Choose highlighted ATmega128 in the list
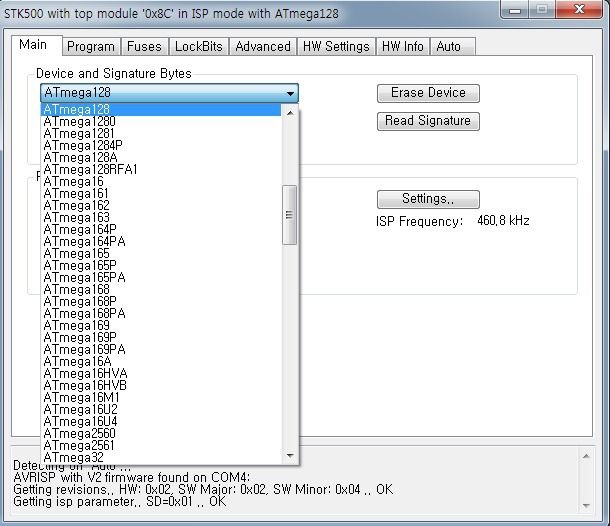Image resolution: width=610 pixels, height=526 pixels. click(x=161, y=110)
